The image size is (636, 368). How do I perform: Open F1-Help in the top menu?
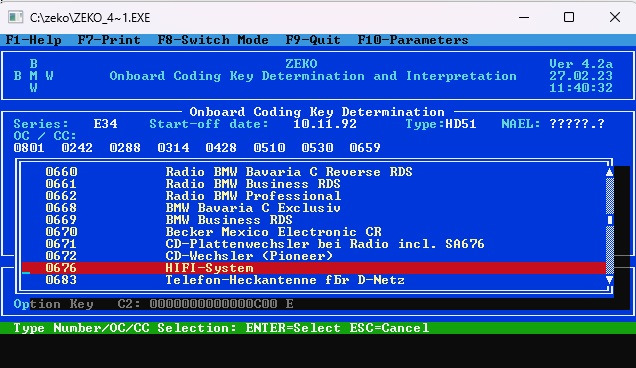34,40
